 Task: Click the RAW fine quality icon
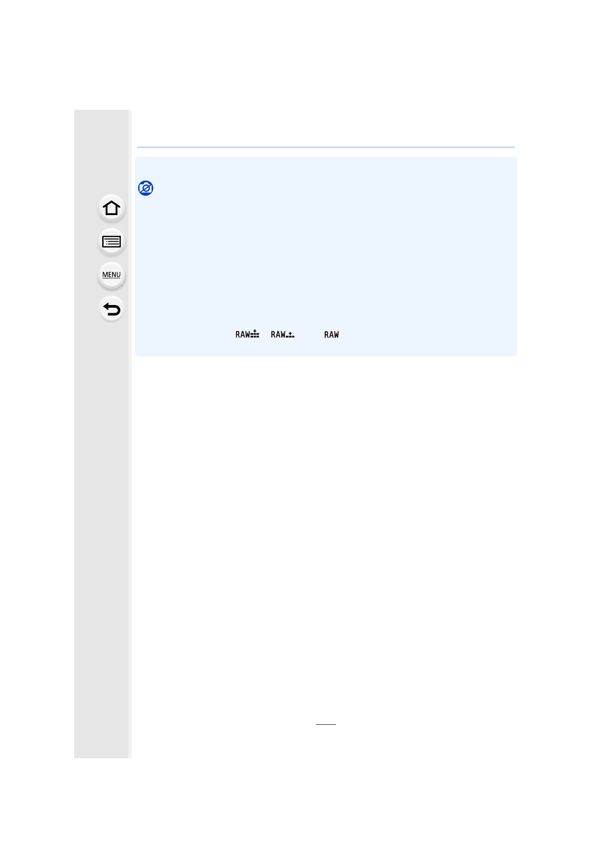(247, 334)
